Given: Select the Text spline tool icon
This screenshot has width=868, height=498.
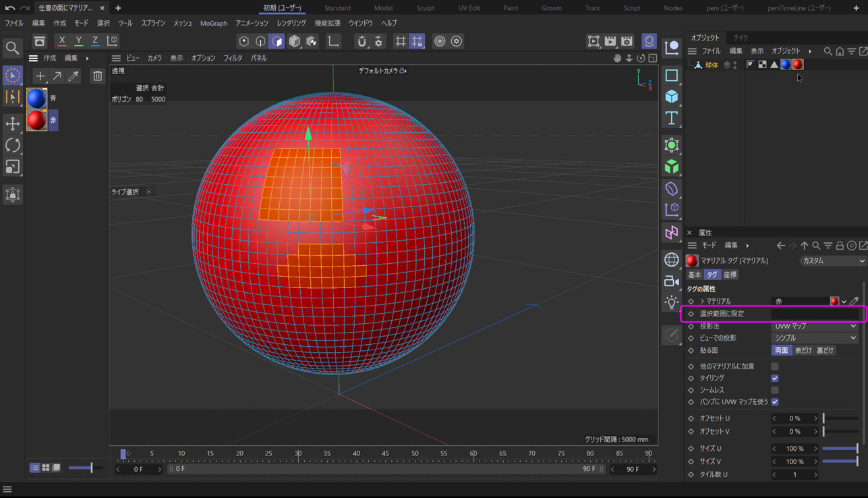Looking at the screenshot, I should pyautogui.click(x=671, y=118).
